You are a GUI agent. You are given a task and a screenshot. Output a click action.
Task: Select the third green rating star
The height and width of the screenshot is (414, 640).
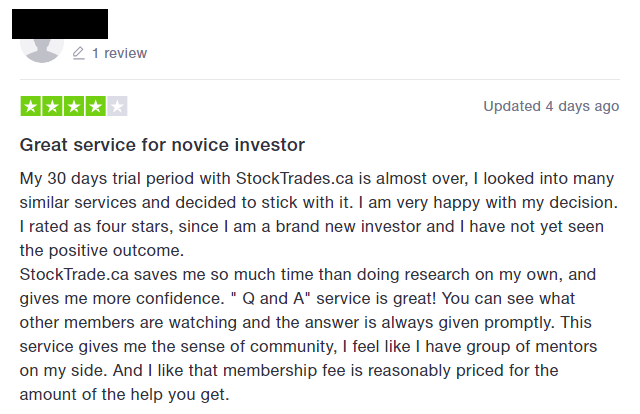pos(74,106)
